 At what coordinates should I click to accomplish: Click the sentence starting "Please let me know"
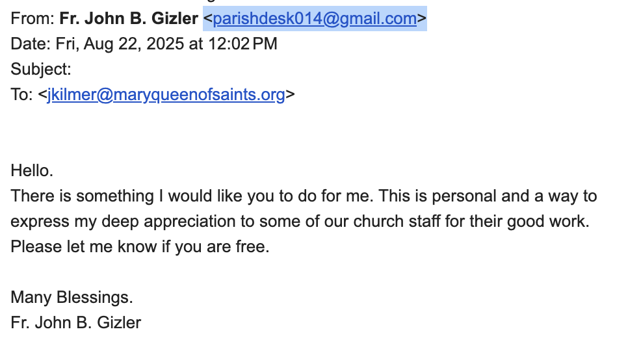139,247
